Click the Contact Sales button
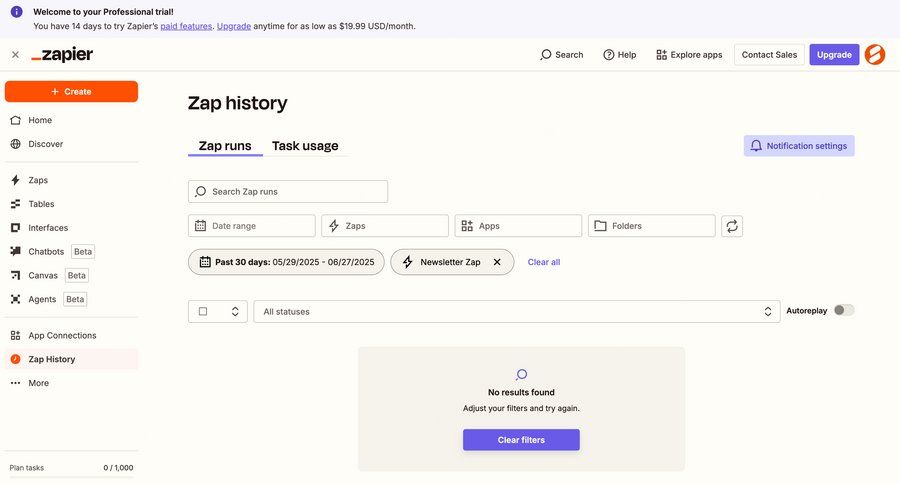This screenshot has width=900, height=484. point(769,55)
